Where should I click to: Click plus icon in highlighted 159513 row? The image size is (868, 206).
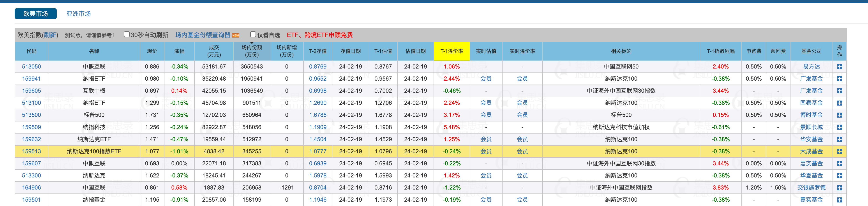pos(839,152)
